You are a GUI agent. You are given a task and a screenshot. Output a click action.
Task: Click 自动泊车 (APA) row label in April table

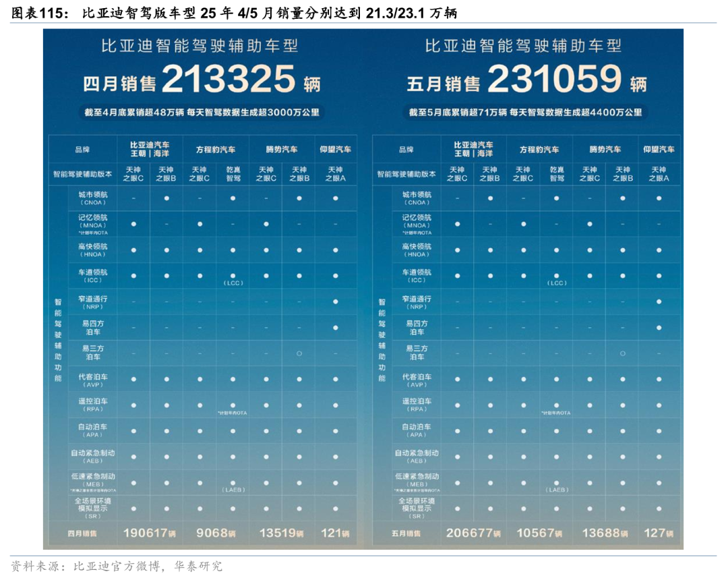tap(93, 431)
